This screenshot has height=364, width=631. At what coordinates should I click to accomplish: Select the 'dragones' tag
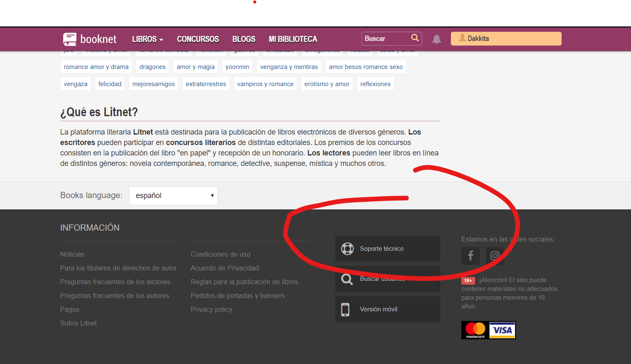point(153,67)
